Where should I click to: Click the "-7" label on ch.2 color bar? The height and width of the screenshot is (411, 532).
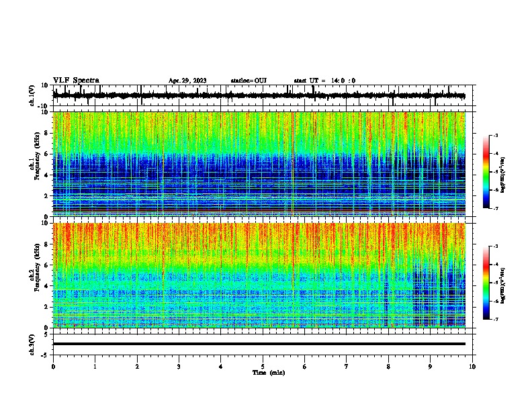click(x=496, y=319)
